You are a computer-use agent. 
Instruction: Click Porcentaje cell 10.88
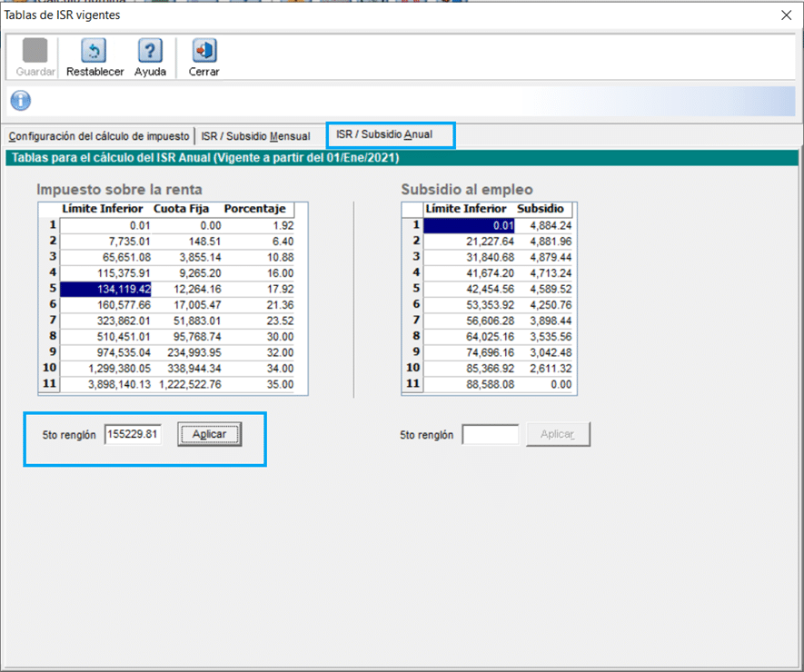click(x=258, y=257)
